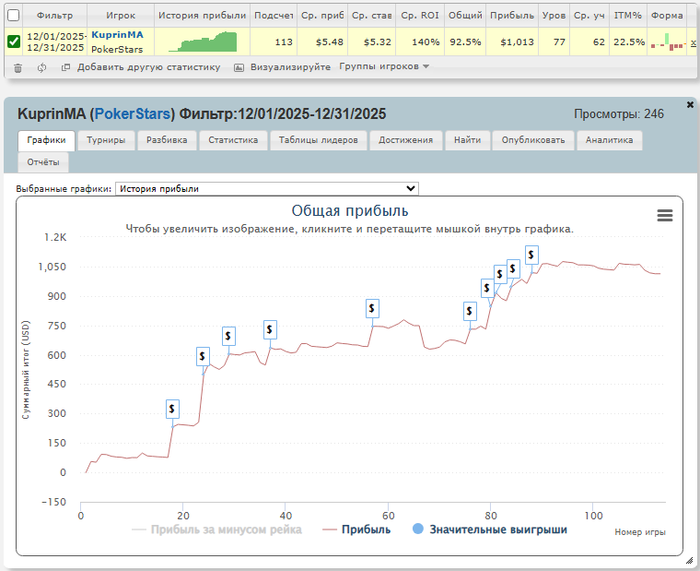Click Добавить другую статистику link

tap(149, 67)
